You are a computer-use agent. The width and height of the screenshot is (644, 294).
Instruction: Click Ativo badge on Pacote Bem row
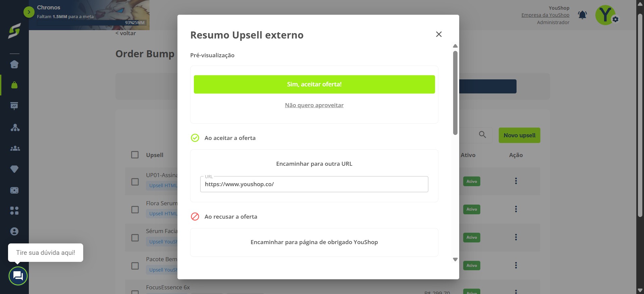472,266
